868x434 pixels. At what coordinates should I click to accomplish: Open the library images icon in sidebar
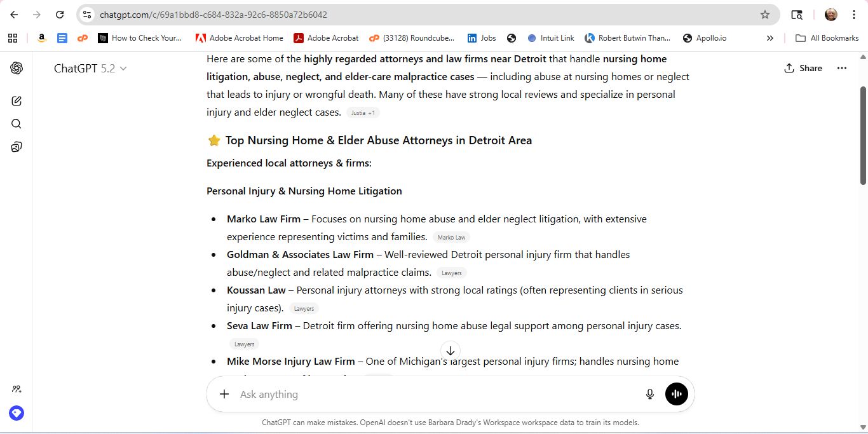[17, 147]
